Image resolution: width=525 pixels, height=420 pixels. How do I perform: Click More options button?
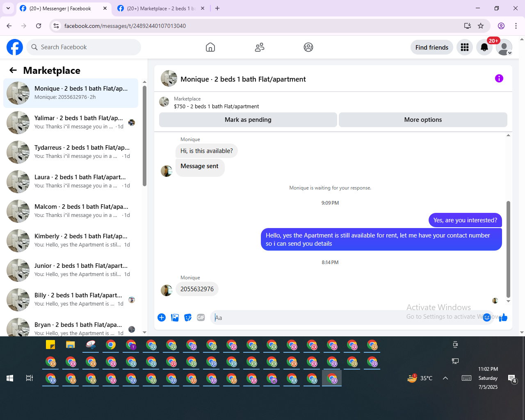tap(423, 120)
